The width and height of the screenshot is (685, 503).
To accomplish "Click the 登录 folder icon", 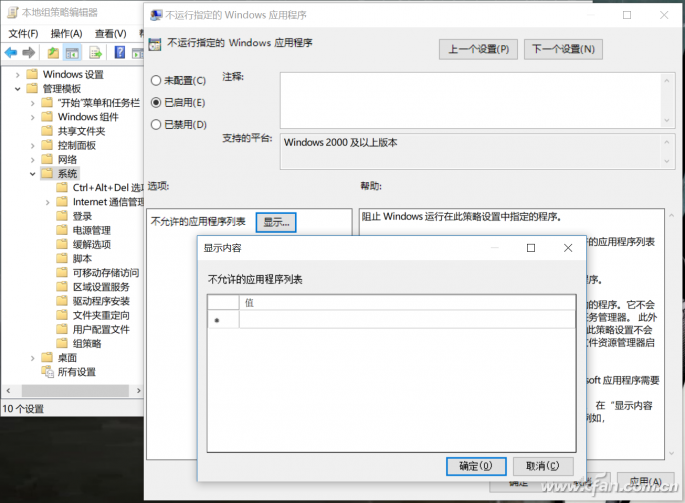I will 62,215.
